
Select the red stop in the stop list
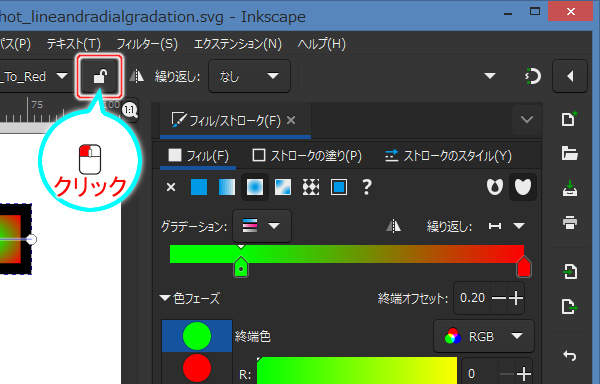pyautogui.click(x=197, y=368)
